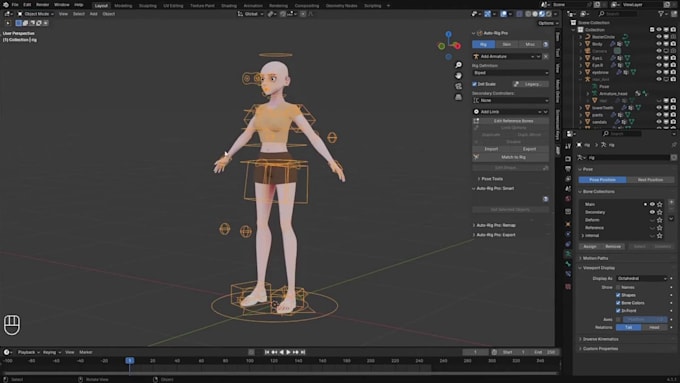
Task: Hide the Body object via eye icon
Action: 659,44
